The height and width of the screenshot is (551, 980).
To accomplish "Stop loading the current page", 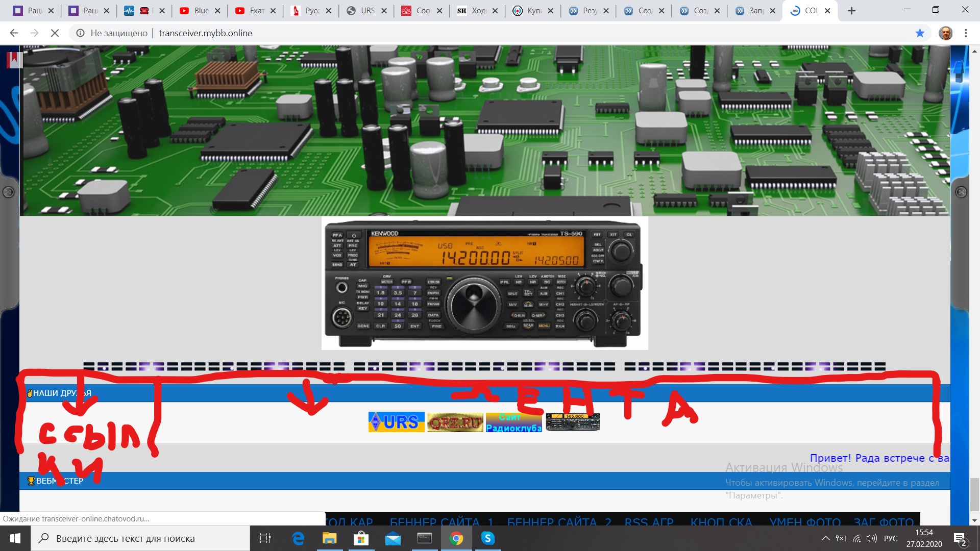I will pyautogui.click(x=55, y=33).
